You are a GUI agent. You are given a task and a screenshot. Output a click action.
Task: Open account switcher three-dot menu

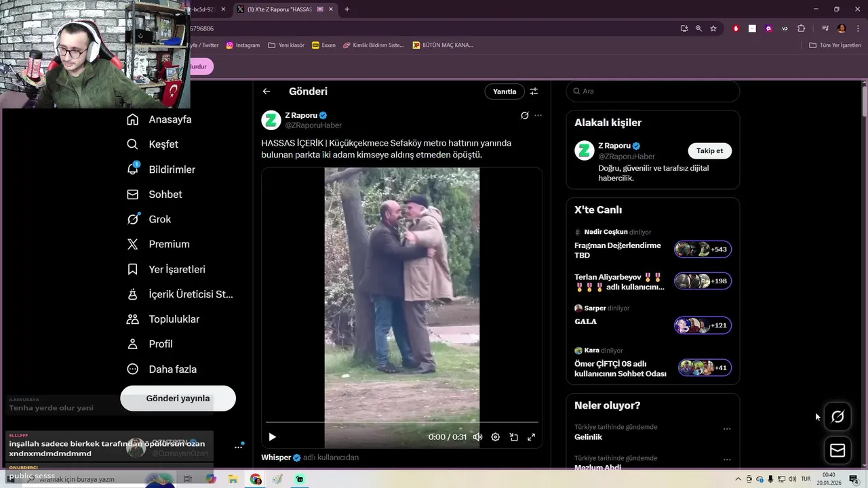[x=238, y=447]
